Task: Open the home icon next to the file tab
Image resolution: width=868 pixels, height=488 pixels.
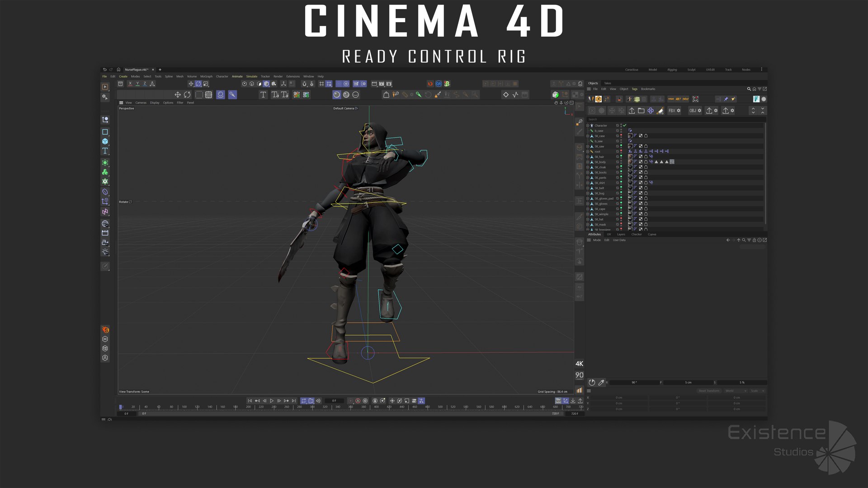Action: click(x=118, y=70)
